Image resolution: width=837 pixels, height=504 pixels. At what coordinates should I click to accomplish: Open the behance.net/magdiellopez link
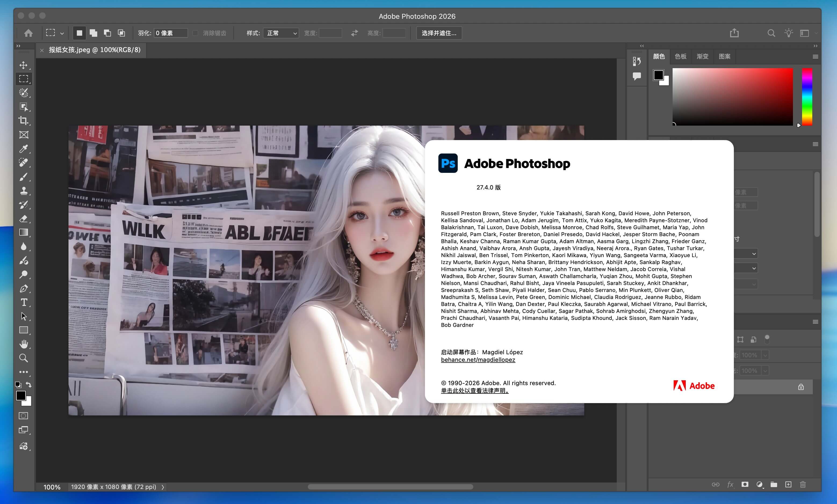[478, 360]
